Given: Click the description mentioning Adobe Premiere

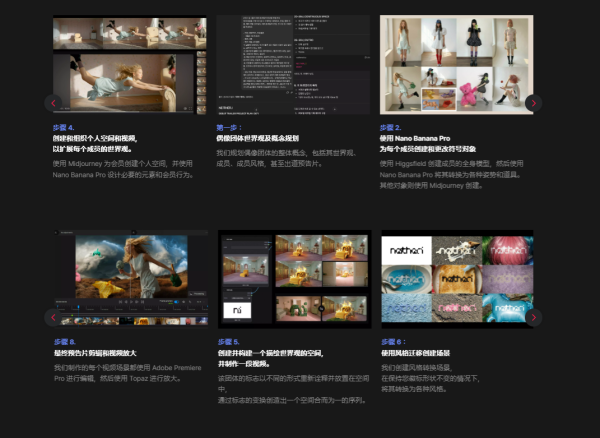Looking at the screenshot, I should pyautogui.click(x=128, y=373).
